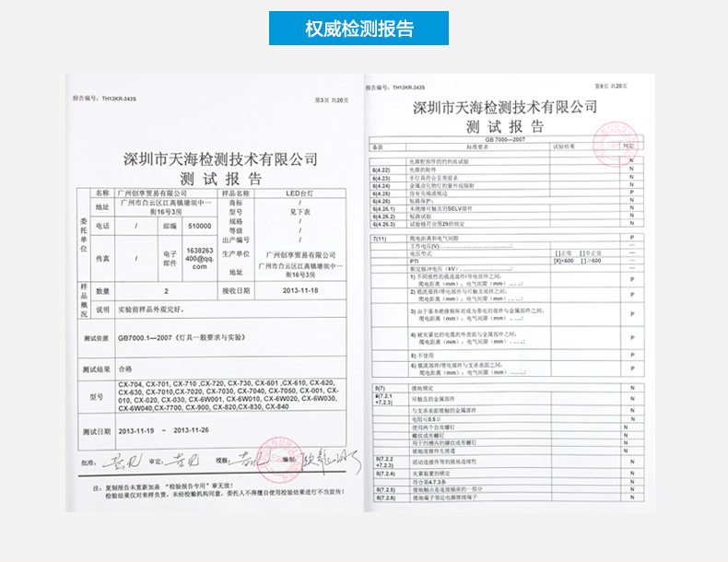The image size is (728, 562).
Task: Click the quantity value 2
Action: [166, 291]
